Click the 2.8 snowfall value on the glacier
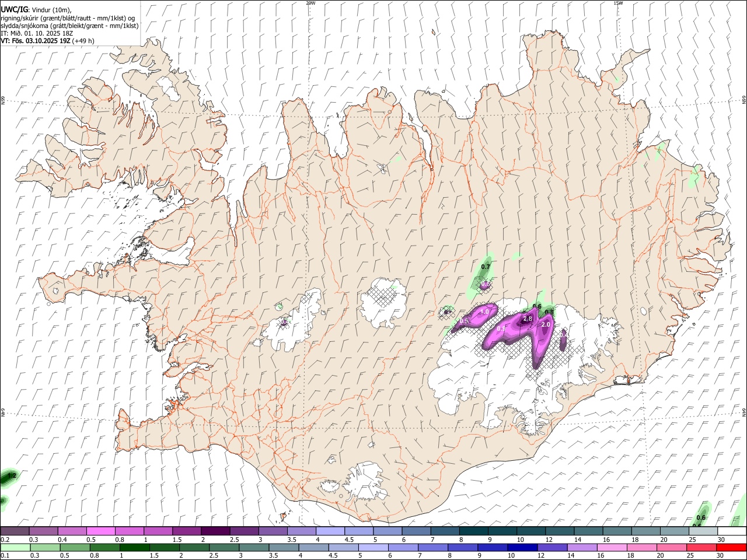Viewport: 747px width, 560px height. (x=528, y=319)
